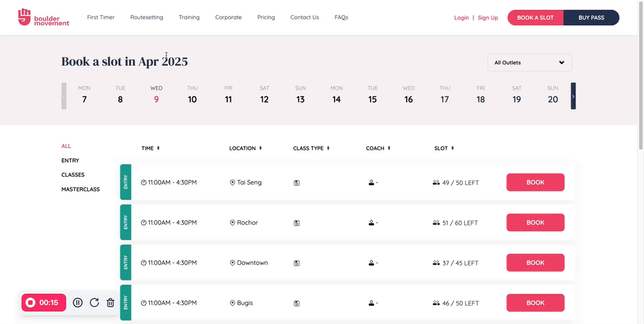Click the class type icon in the Tai Seng row
Image resolution: width=644 pixels, height=324 pixels.
point(297,183)
